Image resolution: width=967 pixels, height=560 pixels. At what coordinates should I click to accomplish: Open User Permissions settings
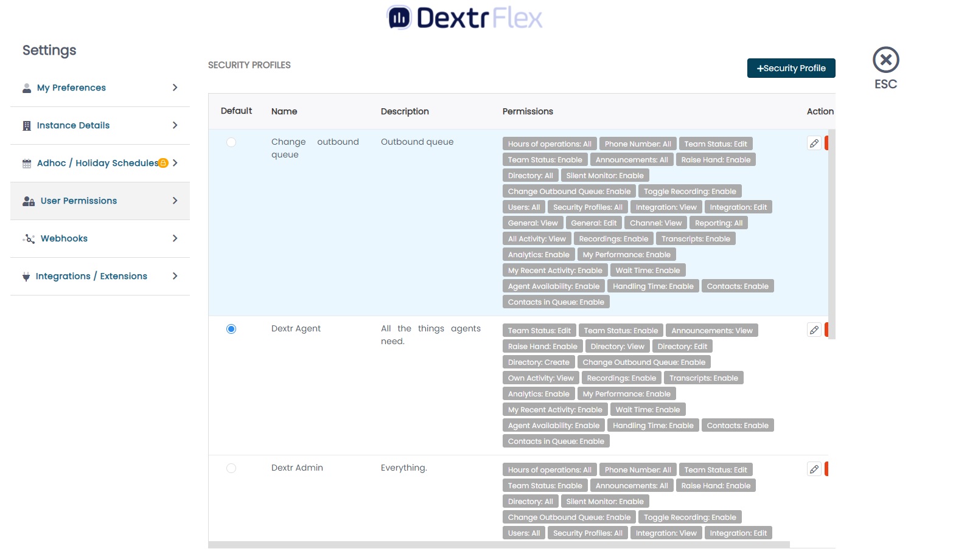(100, 201)
